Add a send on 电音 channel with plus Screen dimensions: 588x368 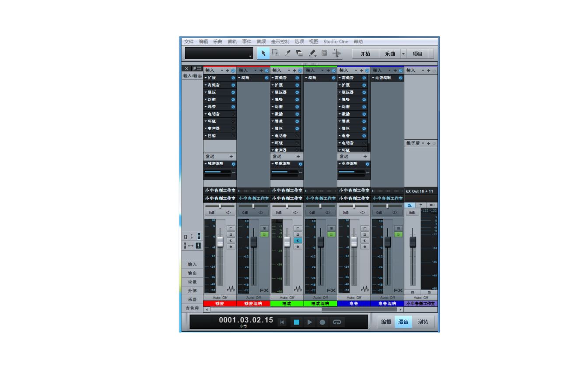coord(365,156)
